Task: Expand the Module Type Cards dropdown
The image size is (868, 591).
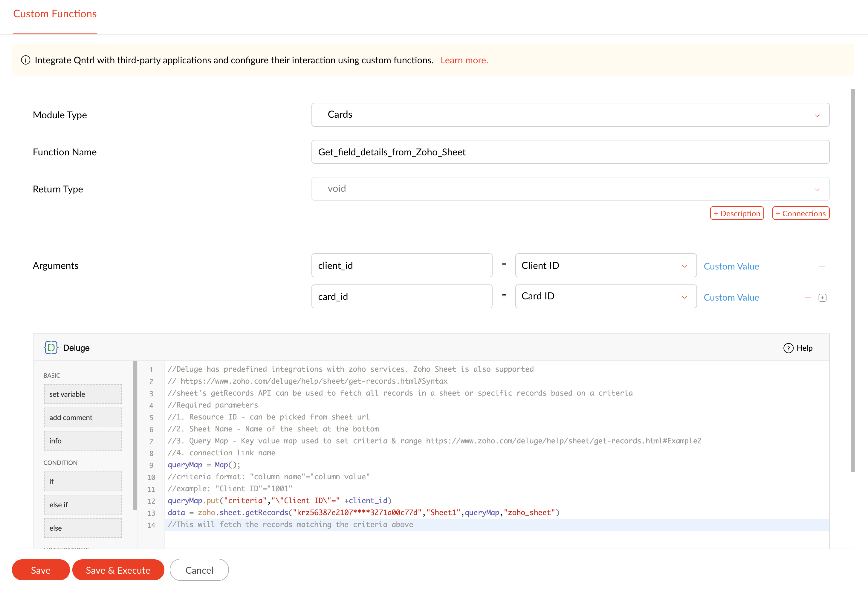Action: [570, 115]
